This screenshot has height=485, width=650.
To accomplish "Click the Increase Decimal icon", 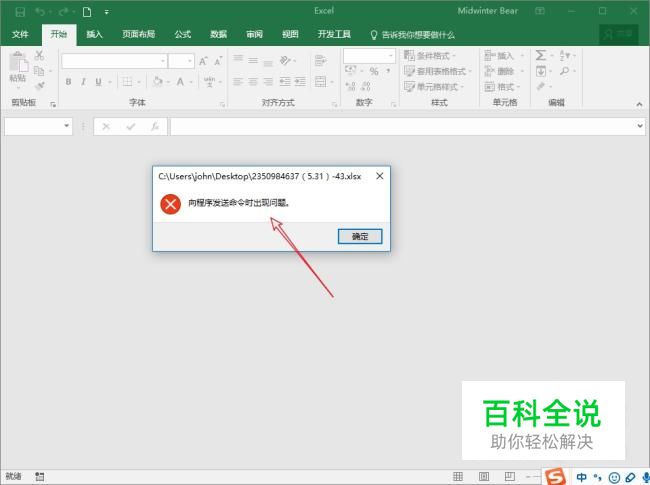I will pos(351,86).
